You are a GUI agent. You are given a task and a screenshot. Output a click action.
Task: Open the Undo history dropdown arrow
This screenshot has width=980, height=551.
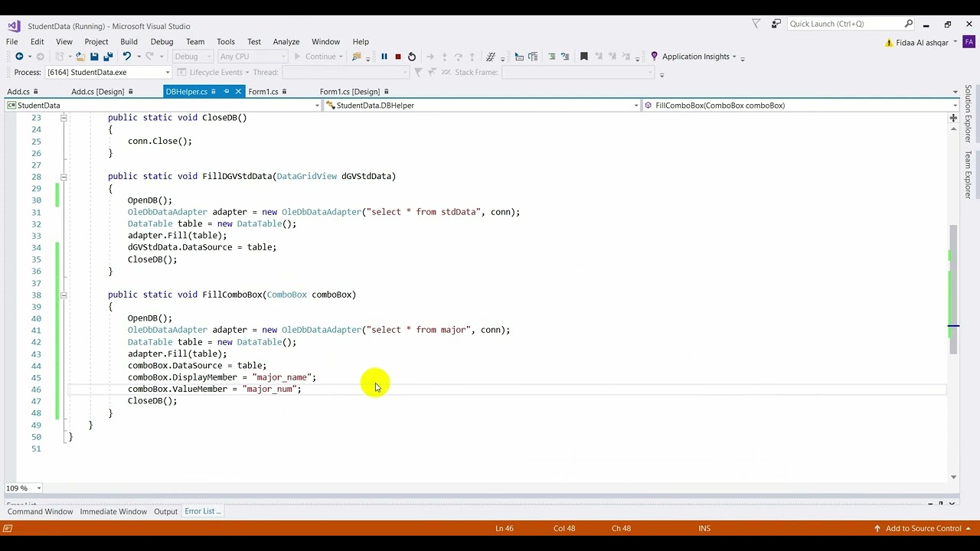pyautogui.click(x=138, y=57)
